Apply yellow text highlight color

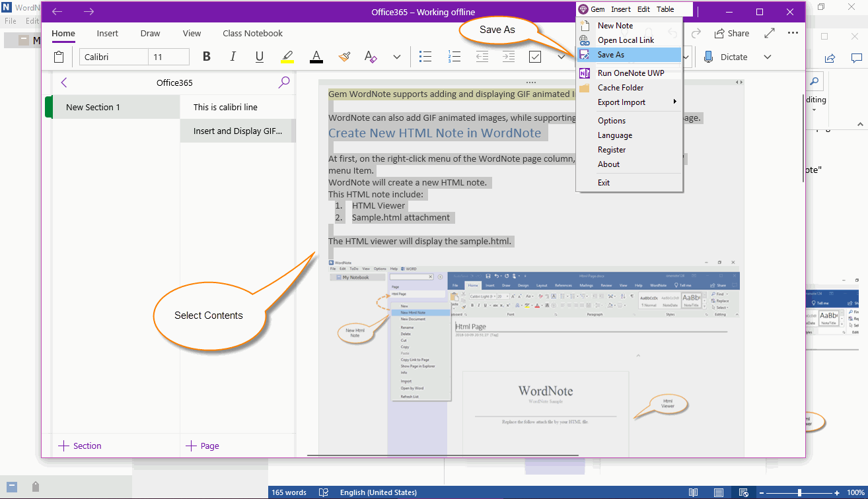coord(287,57)
